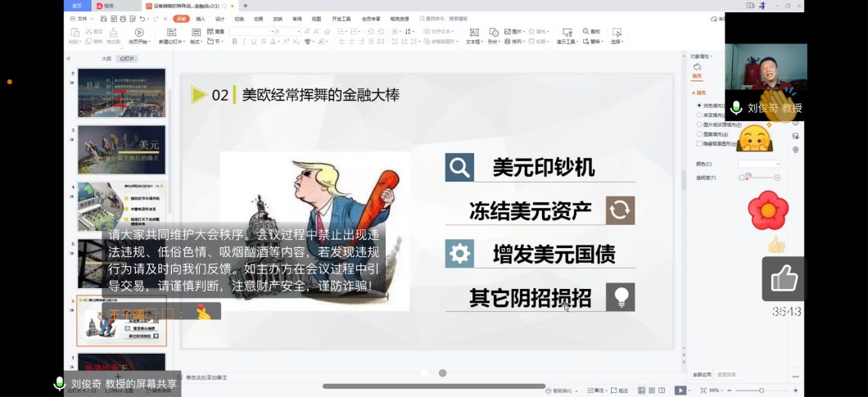Open the font size combo box
This screenshot has height=397, width=868.
coord(288,32)
